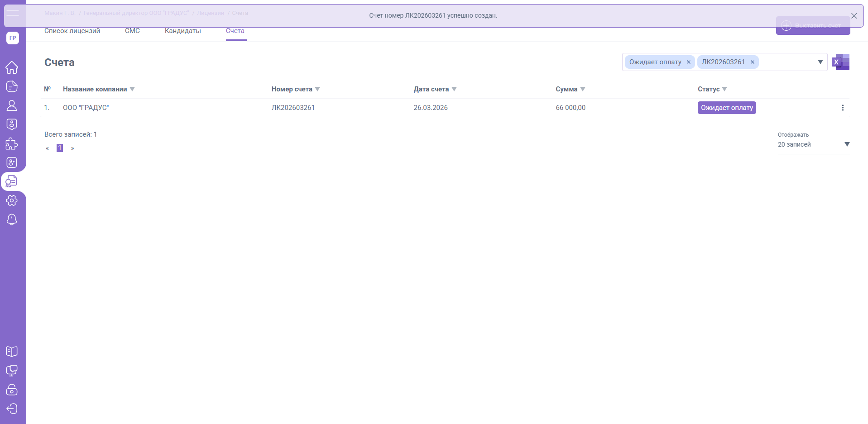868x424 pixels.
Task: Switch to the Кандидаты tab
Action: point(182,31)
